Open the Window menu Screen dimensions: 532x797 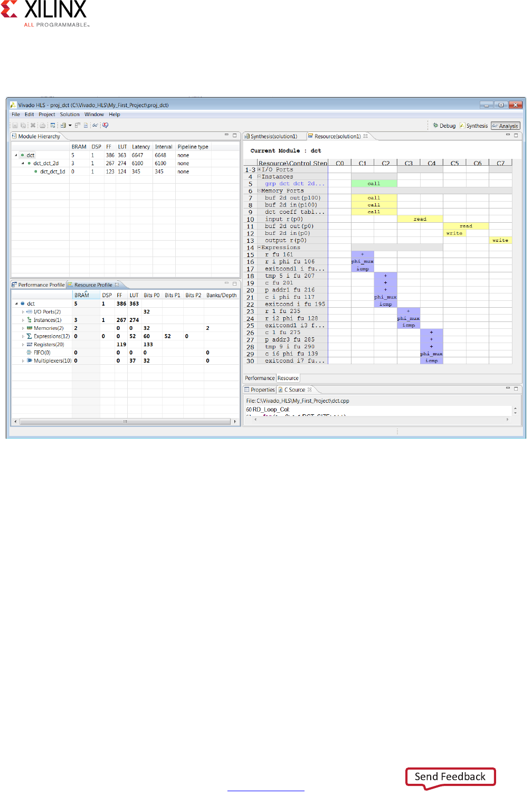tap(94, 114)
